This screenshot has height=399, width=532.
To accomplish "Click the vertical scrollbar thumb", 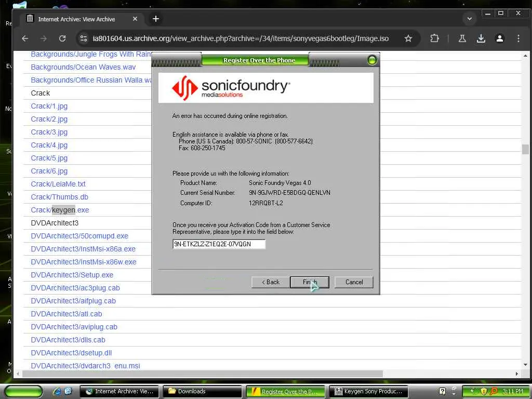I will pyautogui.click(x=525, y=149).
